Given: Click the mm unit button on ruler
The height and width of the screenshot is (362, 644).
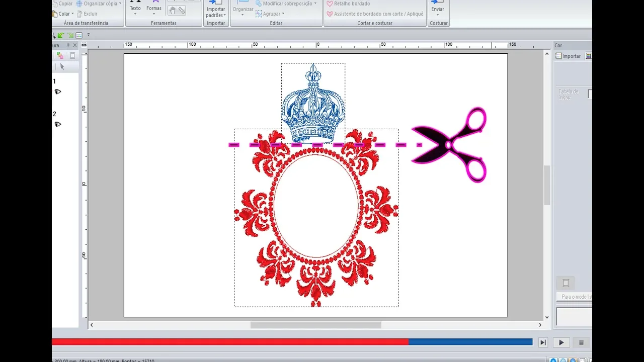Looking at the screenshot, I should 84,45.
